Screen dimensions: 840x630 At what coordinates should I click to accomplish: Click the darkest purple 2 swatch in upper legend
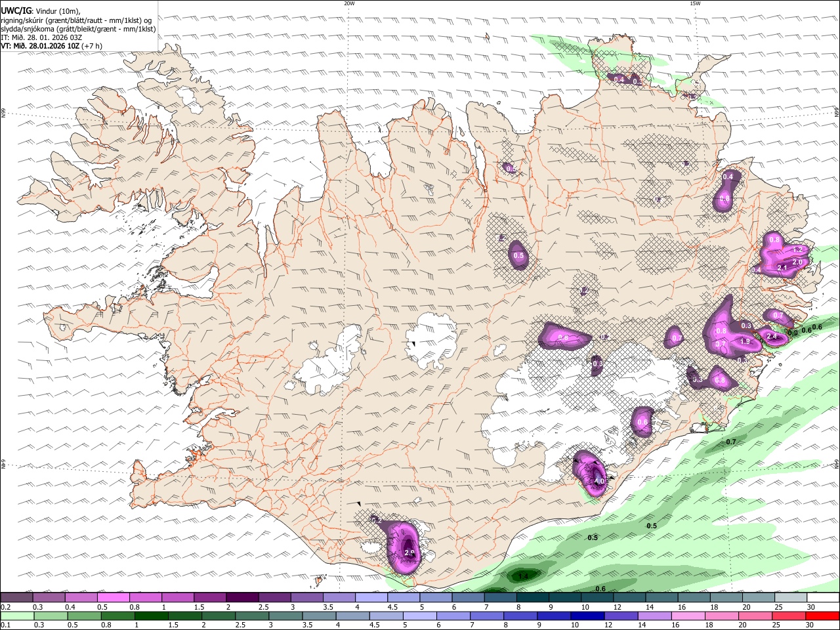click(x=242, y=597)
